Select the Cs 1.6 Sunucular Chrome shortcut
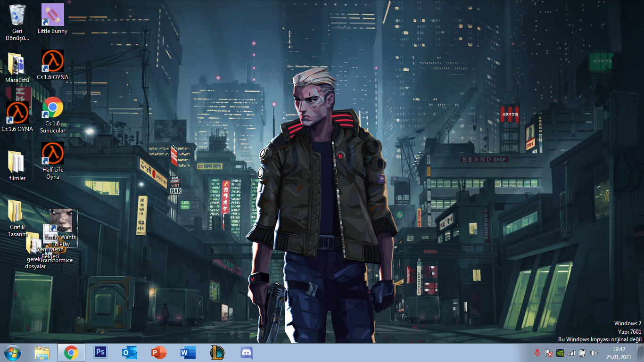The width and height of the screenshot is (644, 362). click(x=53, y=115)
